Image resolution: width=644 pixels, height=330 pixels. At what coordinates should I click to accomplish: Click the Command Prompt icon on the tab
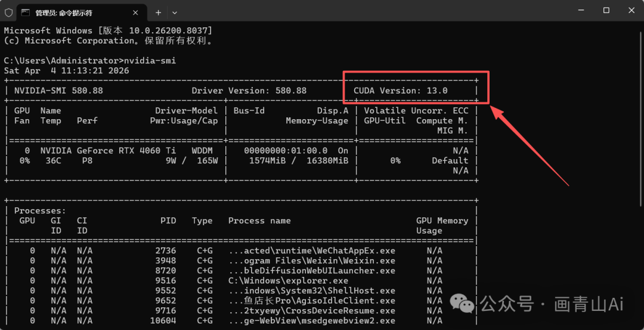[26, 12]
